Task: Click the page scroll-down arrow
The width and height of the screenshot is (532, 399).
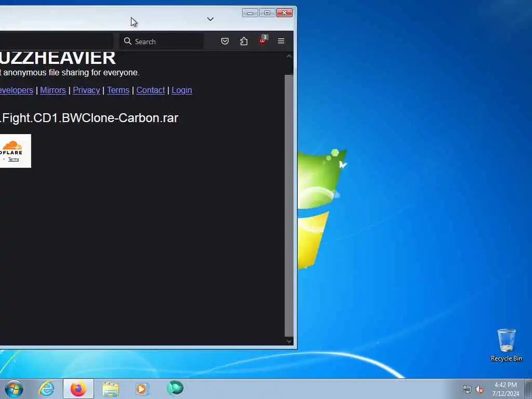Action: (289, 341)
